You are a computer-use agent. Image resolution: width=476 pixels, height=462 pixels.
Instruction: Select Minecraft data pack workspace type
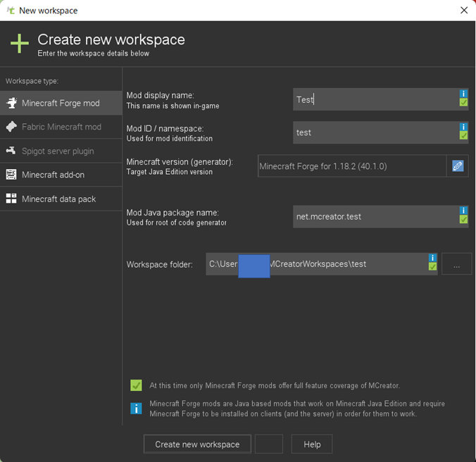tap(61, 199)
